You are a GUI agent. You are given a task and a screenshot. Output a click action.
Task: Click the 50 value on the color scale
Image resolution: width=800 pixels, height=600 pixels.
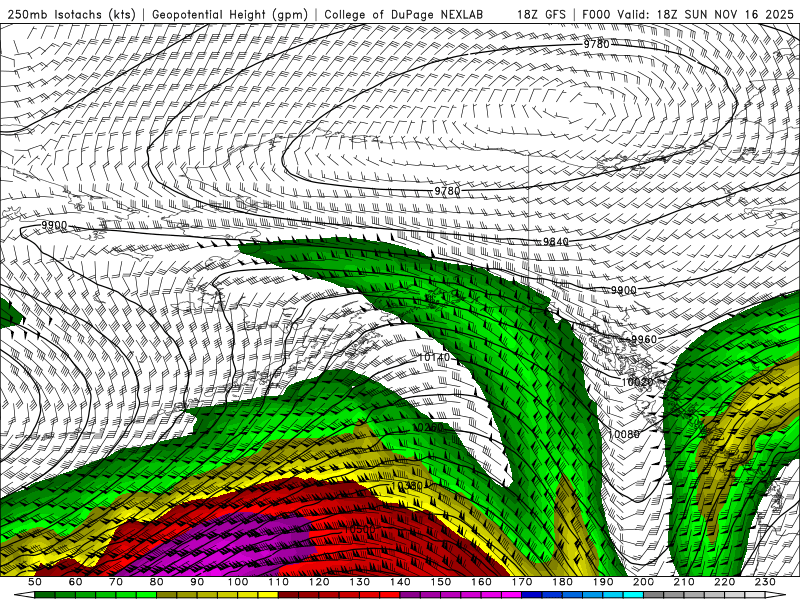35,582
